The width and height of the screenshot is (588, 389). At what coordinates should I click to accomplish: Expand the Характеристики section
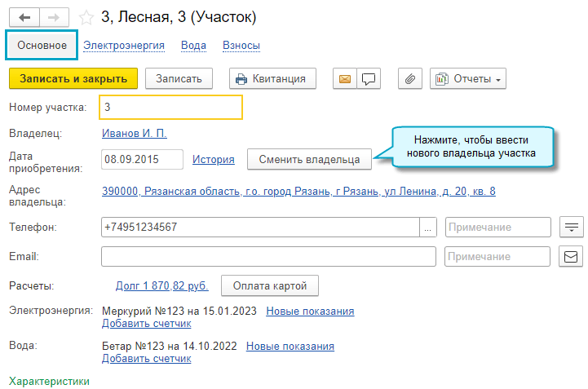(x=49, y=381)
